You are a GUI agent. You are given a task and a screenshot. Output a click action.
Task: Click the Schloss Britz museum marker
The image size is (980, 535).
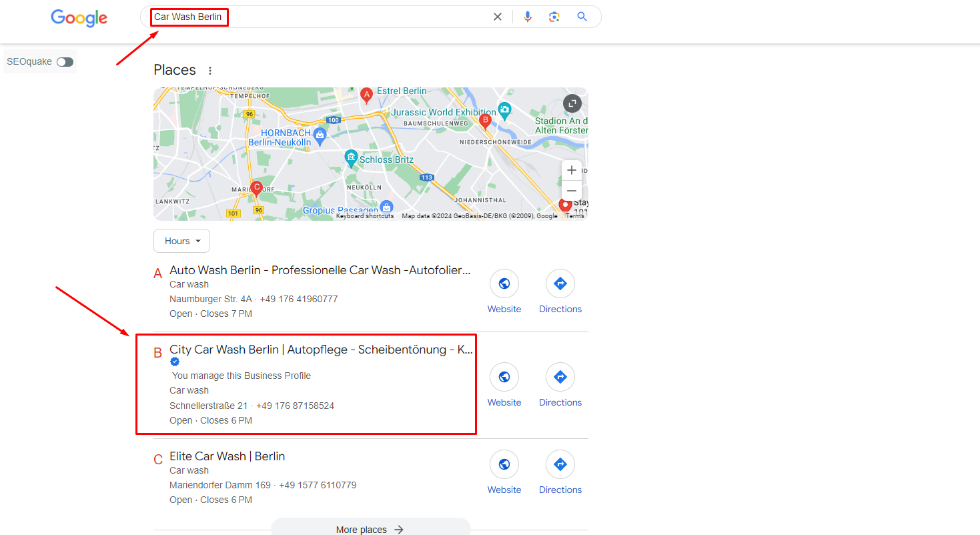coord(351,158)
